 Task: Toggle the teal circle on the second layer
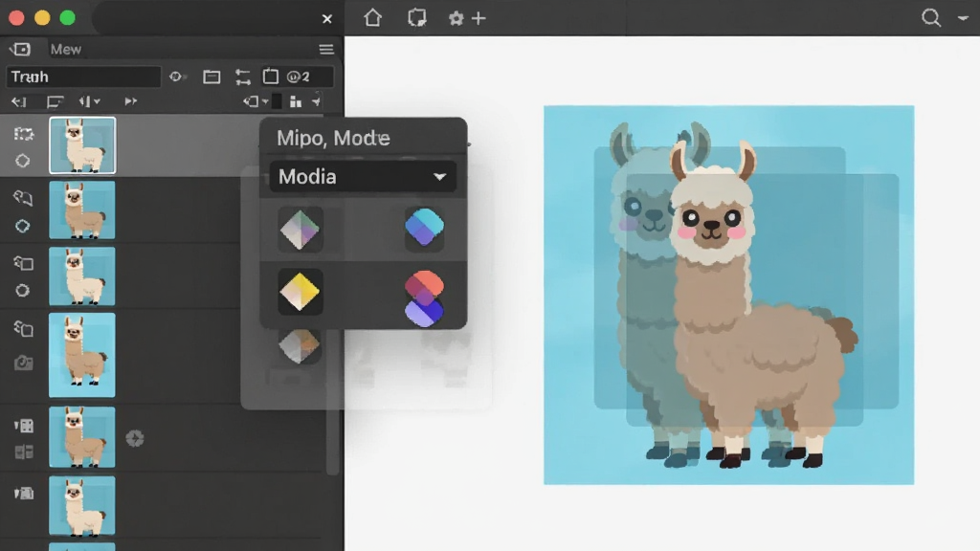(x=23, y=226)
